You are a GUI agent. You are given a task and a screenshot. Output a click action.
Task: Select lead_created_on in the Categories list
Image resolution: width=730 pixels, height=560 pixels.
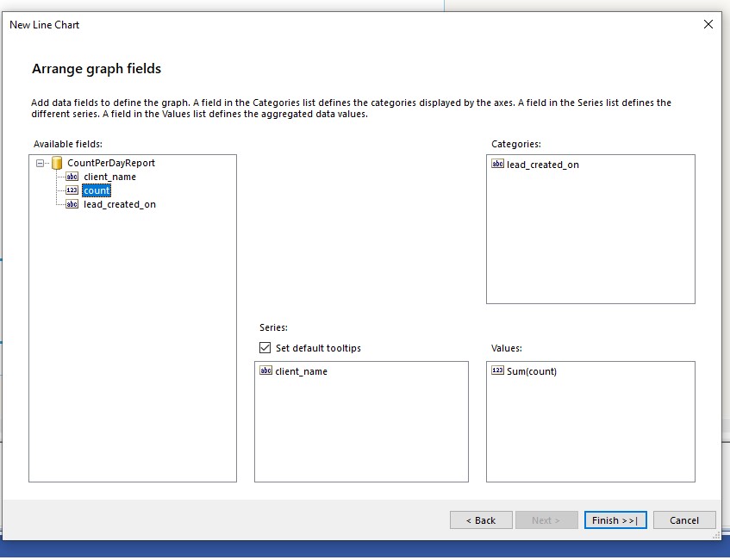543,165
